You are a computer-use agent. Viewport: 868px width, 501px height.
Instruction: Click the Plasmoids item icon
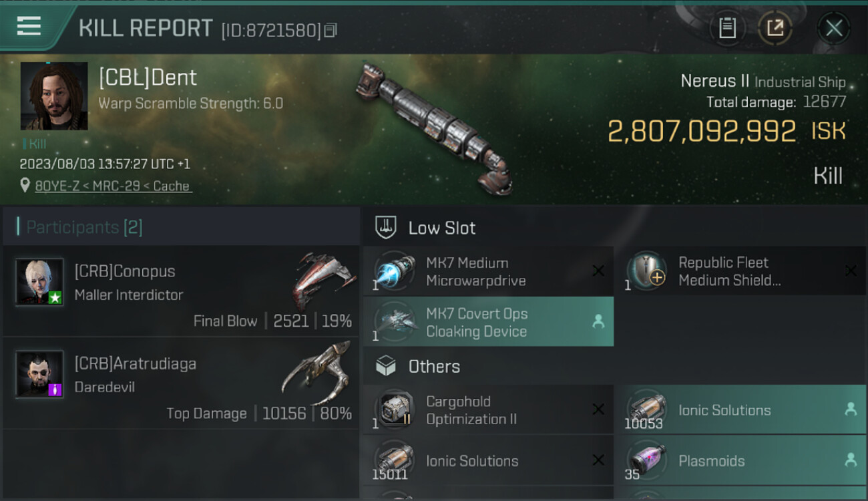(646, 461)
